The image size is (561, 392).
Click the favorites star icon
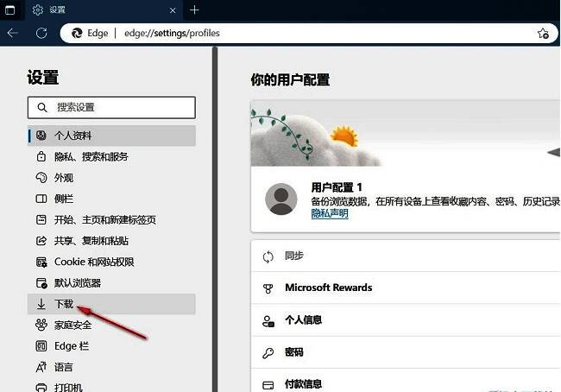543,33
